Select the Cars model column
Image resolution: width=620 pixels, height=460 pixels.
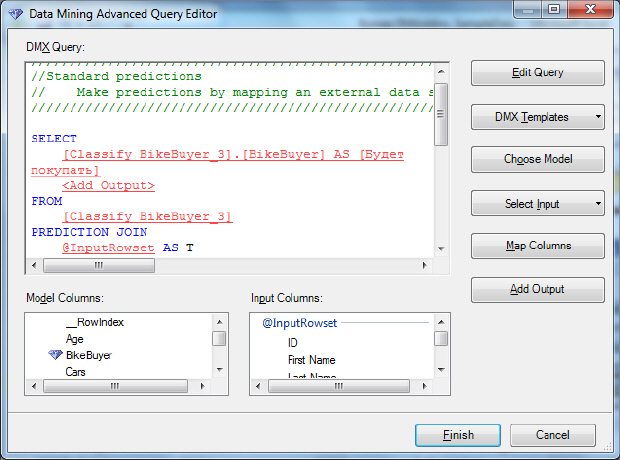tap(75, 372)
